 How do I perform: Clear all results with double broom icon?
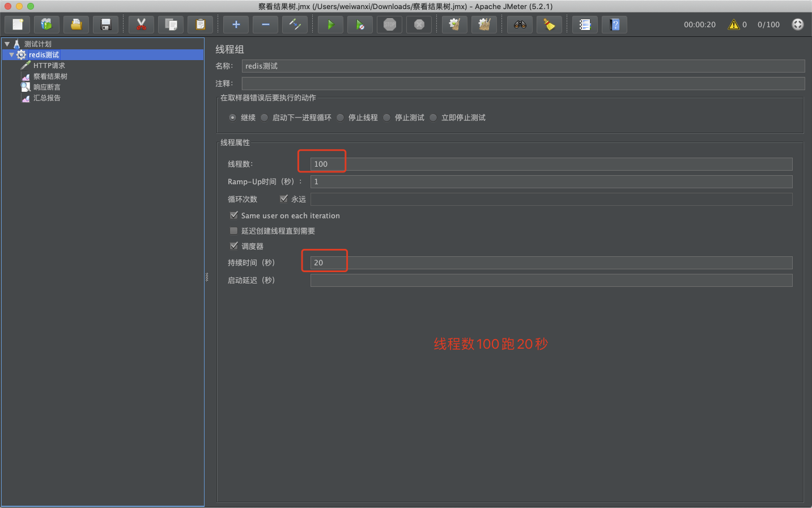coord(484,24)
